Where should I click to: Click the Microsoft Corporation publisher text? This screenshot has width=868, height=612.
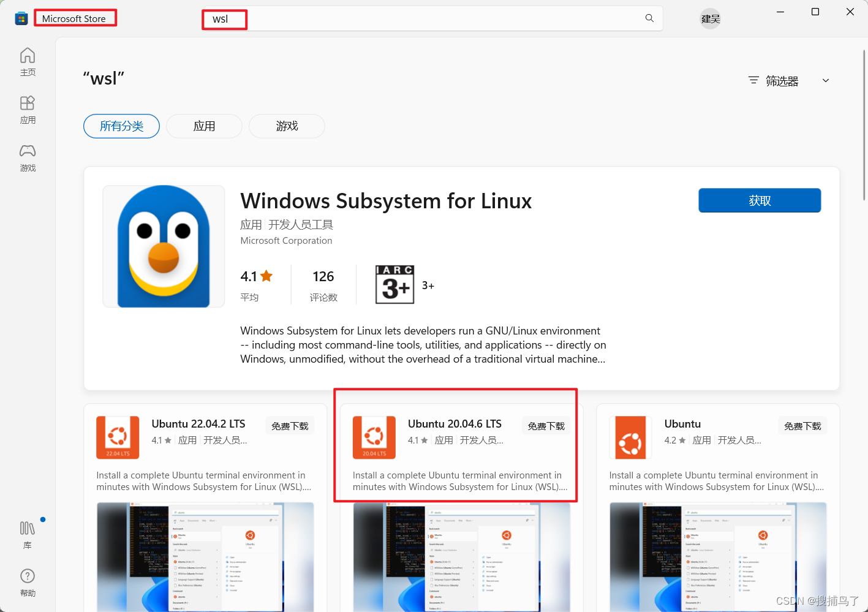point(286,241)
